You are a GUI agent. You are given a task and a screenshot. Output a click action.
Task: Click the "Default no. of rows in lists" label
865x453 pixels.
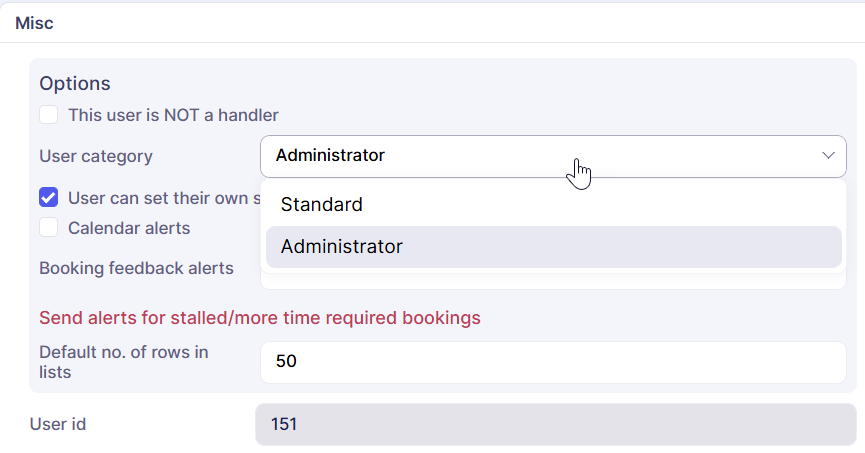point(123,362)
